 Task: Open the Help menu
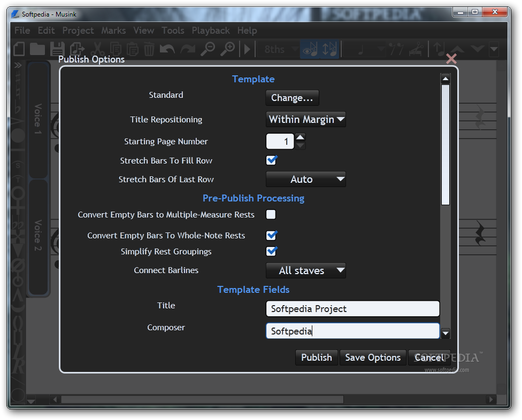247,30
